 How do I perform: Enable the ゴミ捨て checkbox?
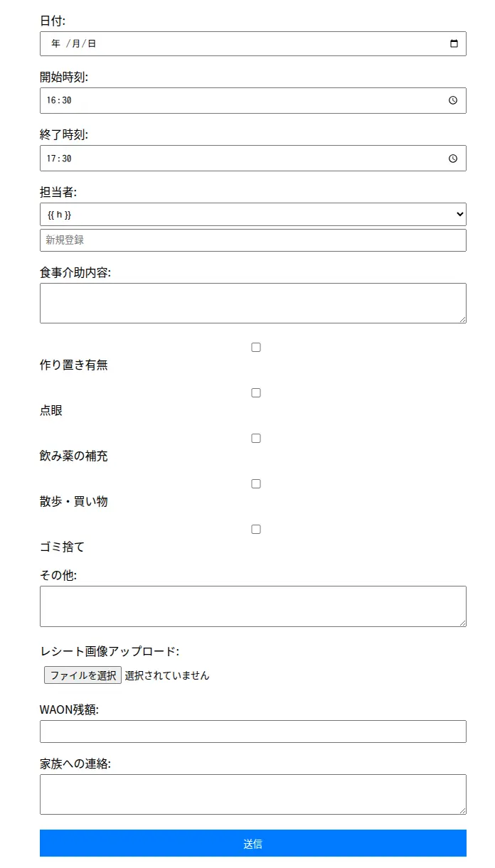click(x=255, y=529)
